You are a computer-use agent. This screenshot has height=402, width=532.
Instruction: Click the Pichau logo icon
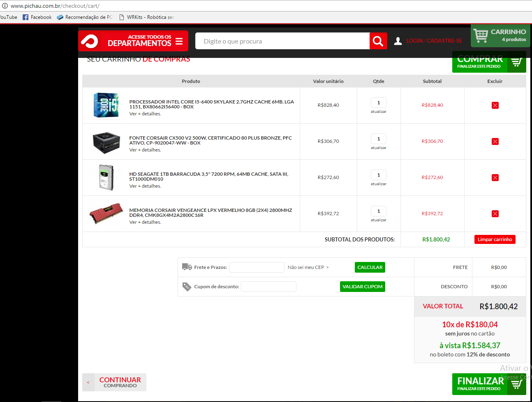89,41
